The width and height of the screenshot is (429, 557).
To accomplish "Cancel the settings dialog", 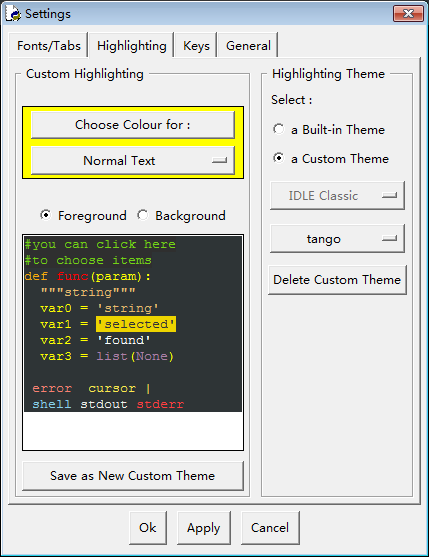I will (270, 528).
